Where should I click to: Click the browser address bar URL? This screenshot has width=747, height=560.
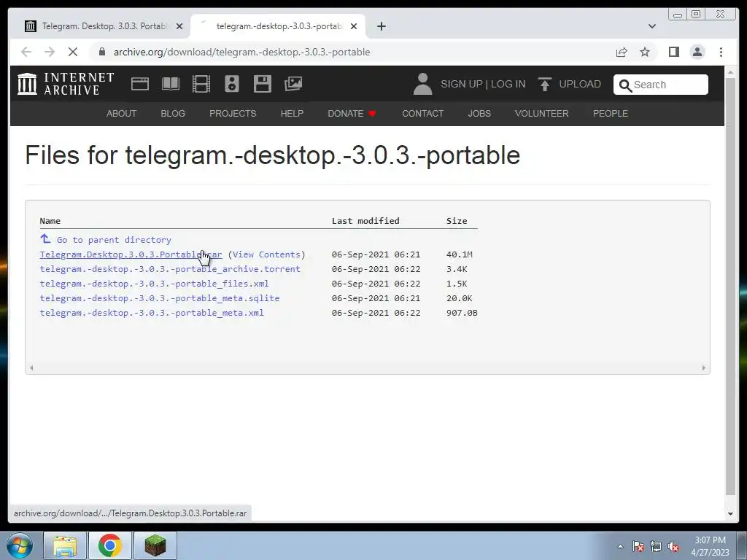241,52
